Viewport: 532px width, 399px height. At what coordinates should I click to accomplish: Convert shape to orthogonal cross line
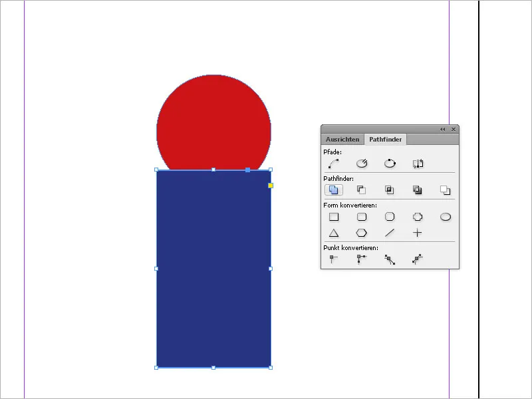coord(418,233)
